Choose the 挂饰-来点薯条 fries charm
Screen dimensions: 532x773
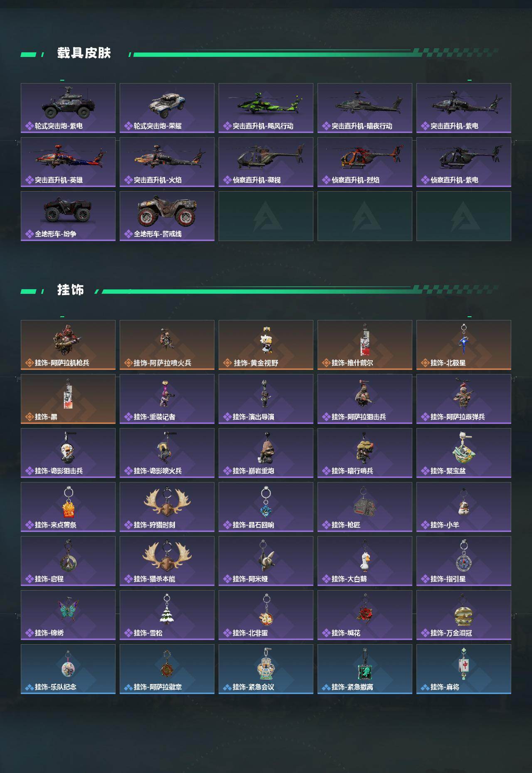(68, 507)
